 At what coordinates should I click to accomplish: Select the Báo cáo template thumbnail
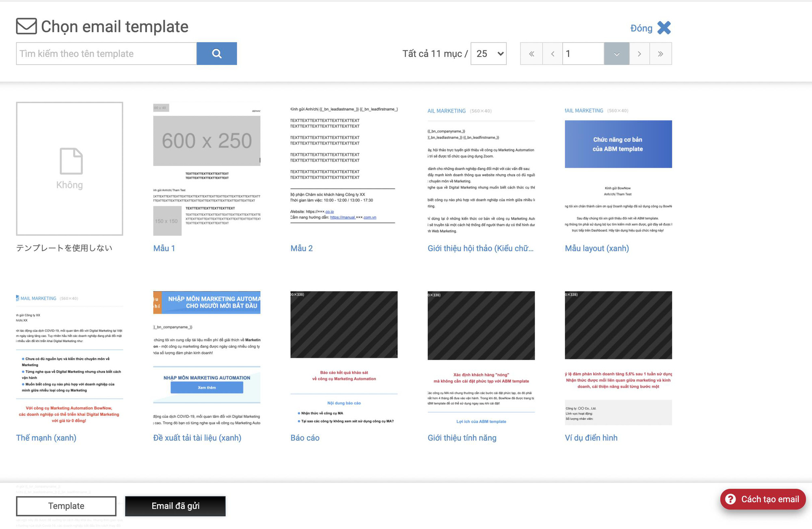[x=344, y=358]
